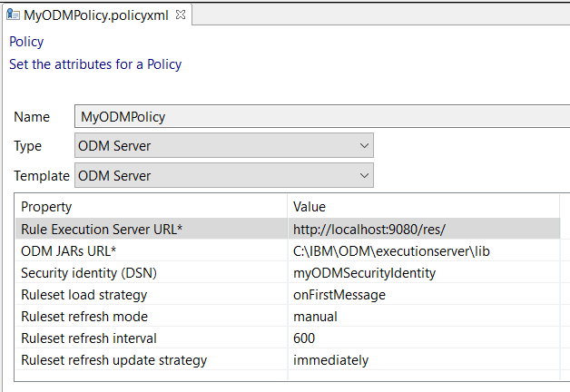570x392 pixels.
Task: Click the Type label
Action: [27, 146]
